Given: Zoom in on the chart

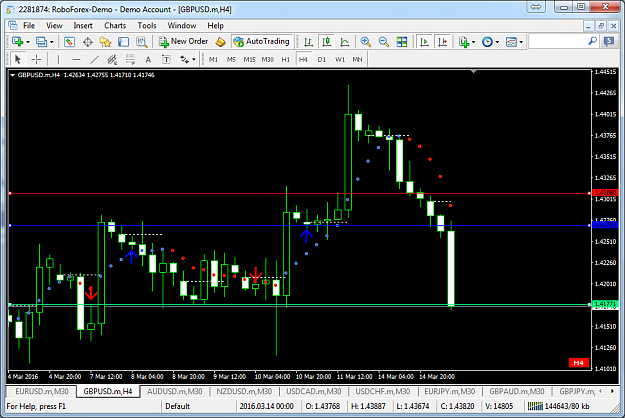Looking at the screenshot, I should (366, 41).
